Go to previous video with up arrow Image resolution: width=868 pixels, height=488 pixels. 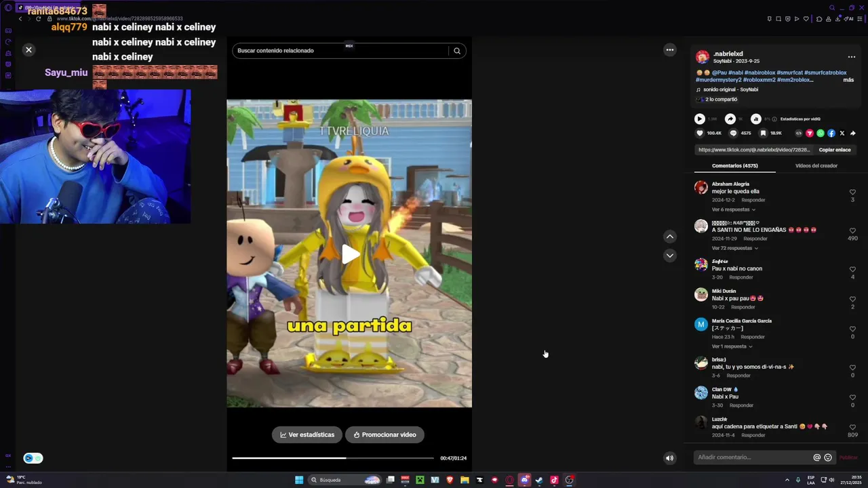tap(670, 237)
